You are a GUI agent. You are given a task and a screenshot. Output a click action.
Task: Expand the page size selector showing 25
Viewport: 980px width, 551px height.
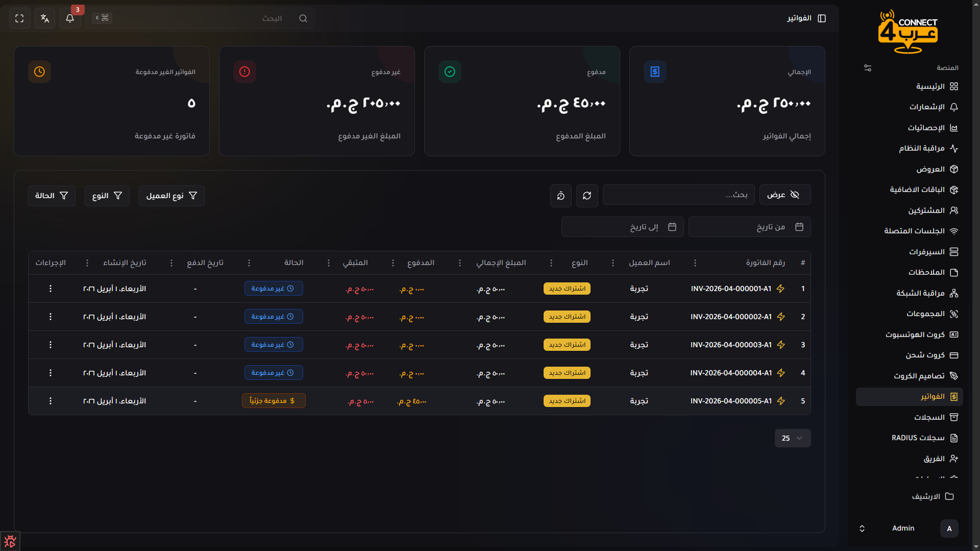[793, 438]
